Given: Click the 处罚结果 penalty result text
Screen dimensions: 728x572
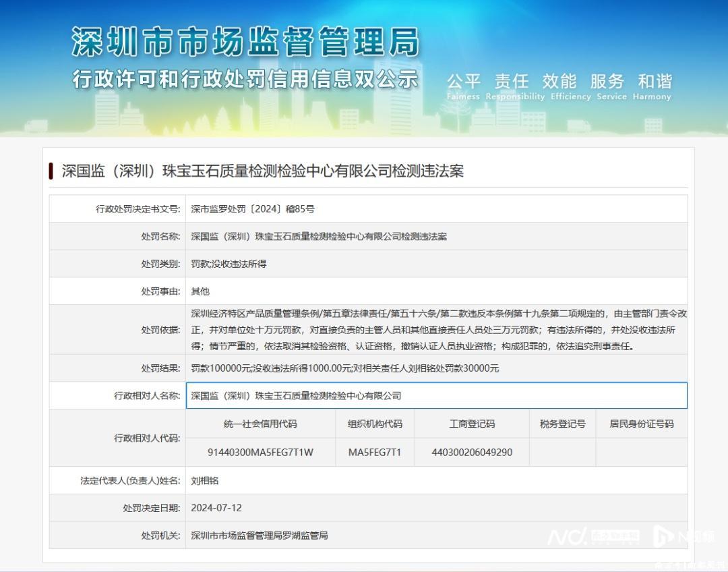Looking at the screenshot, I should click(x=344, y=368).
